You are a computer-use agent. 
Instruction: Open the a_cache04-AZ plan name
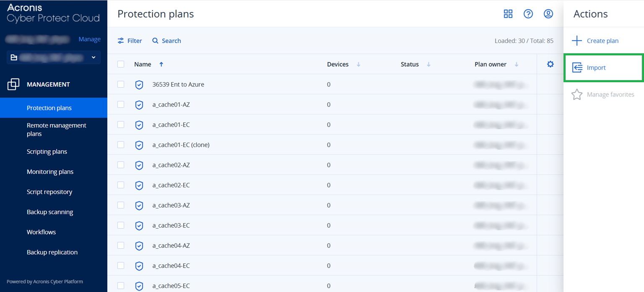tap(171, 245)
